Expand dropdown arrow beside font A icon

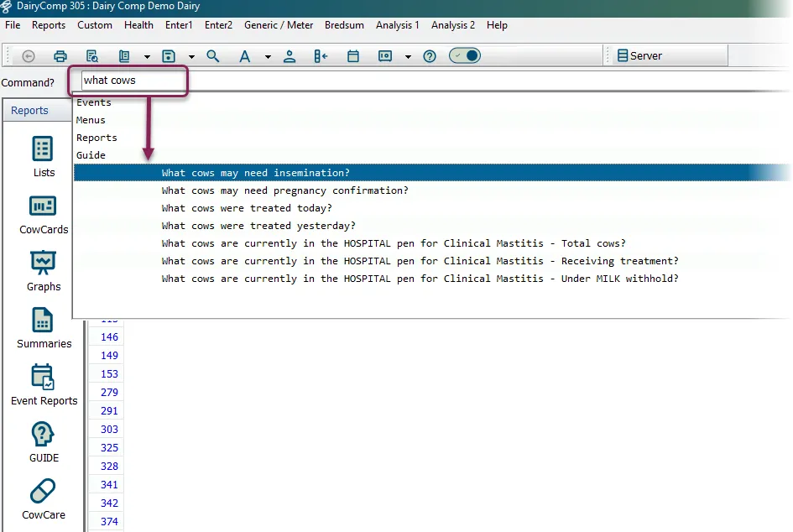[x=268, y=56]
